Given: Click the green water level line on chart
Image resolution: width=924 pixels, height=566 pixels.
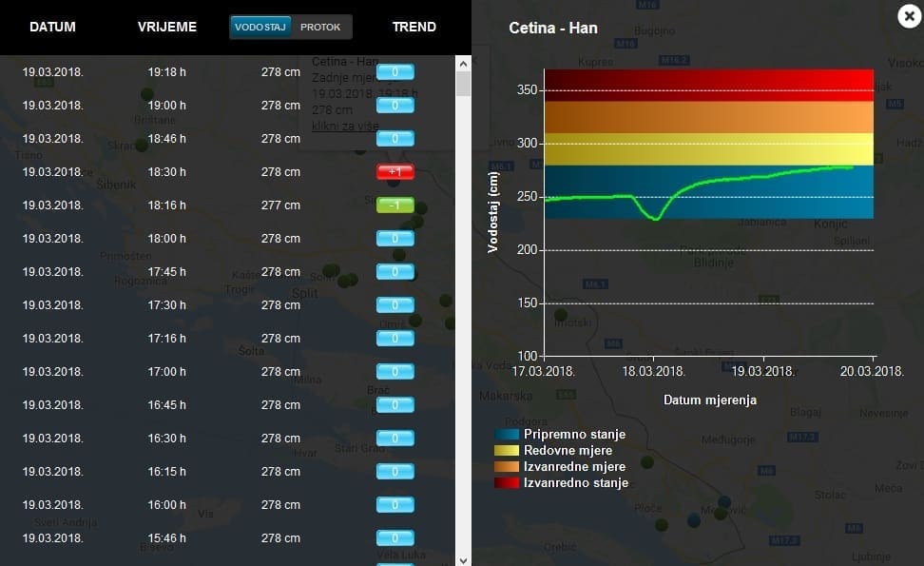Looking at the screenshot, I should pyautogui.click(x=741, y=177).
